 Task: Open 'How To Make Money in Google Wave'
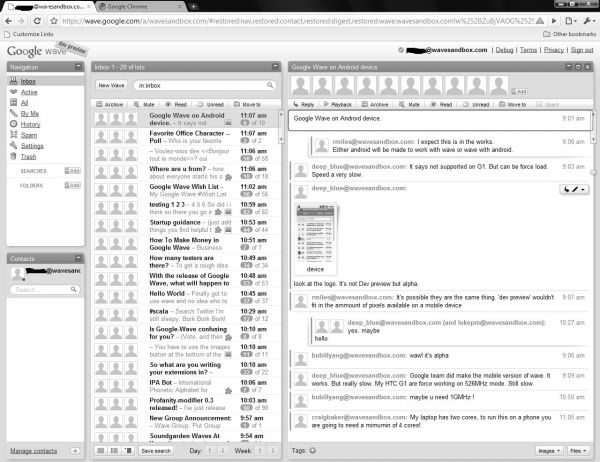pyautogui.click(x=186, y=244)
